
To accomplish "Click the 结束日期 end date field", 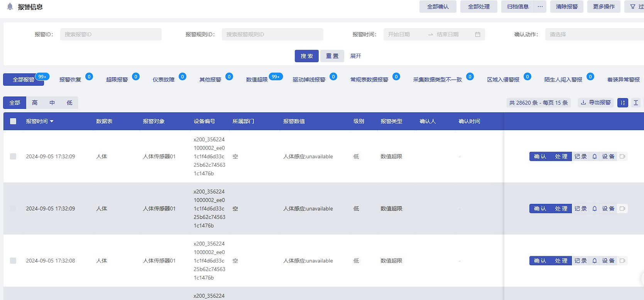I will pos(453,34).
